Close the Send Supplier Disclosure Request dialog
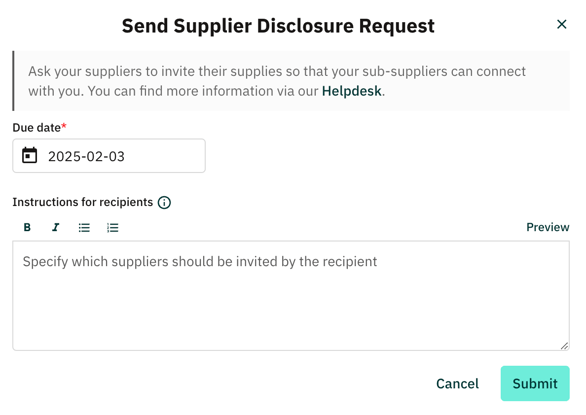Image resolution: width=586 pixels, height=415 pixels. coord(561,24)
